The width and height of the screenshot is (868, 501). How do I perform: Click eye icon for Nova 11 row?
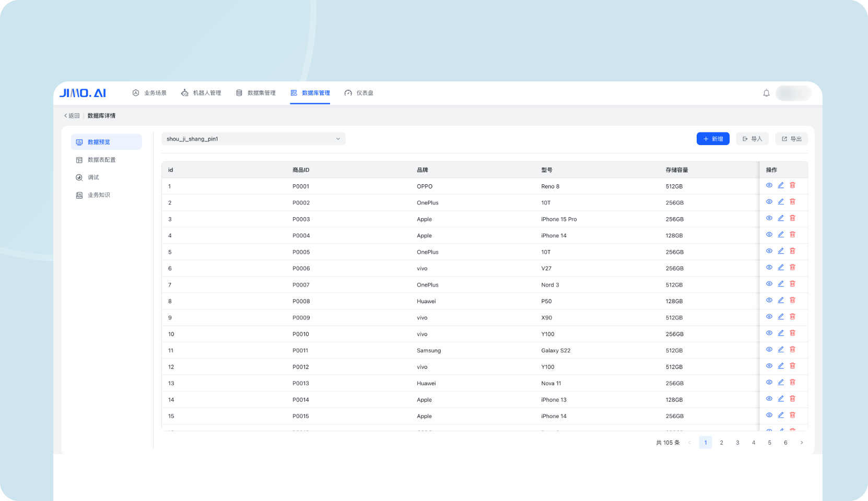point(769,383)
